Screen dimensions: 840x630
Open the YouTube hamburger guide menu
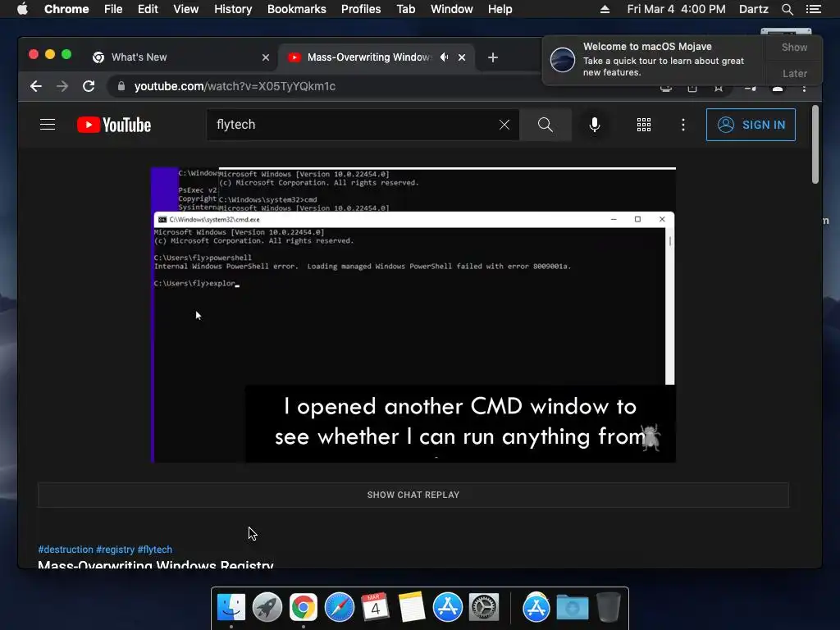point(48,125)
